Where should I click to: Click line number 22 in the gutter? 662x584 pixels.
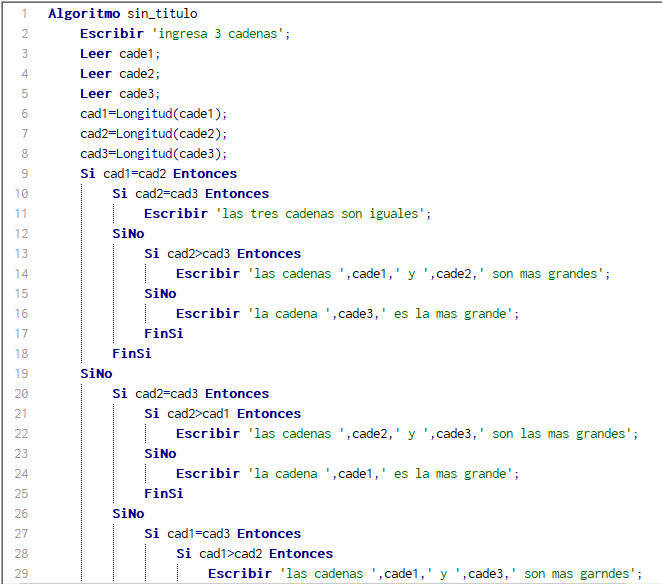click(21, 434)
